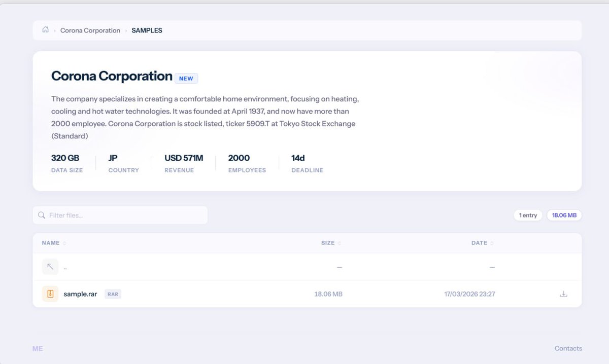The width and height of the screenshot is (609, 364).
Task: Click the sample.rar archive file icon
Action: pyautogui.click(x=50, y=294)
